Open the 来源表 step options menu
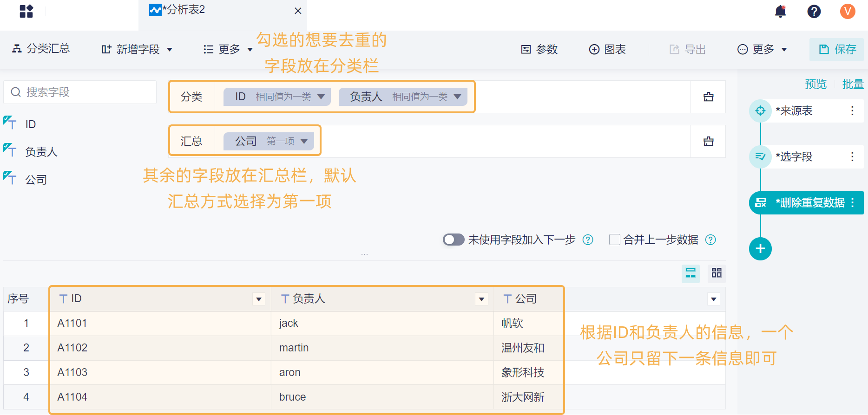 click(852, 110)
